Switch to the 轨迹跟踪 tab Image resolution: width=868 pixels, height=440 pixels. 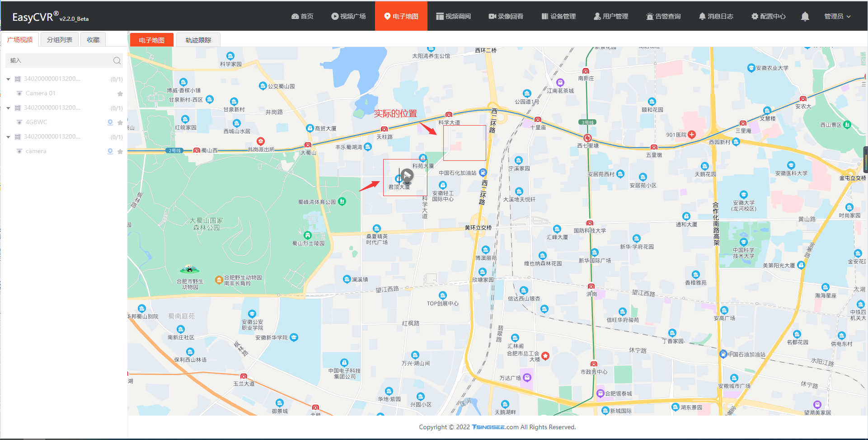(x=198, y=40)
